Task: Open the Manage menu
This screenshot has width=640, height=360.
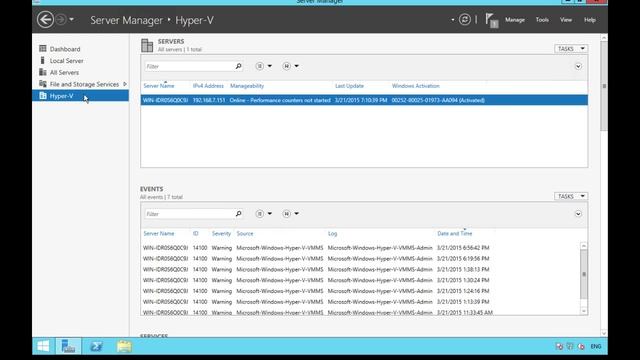Action: click(515, 20)
